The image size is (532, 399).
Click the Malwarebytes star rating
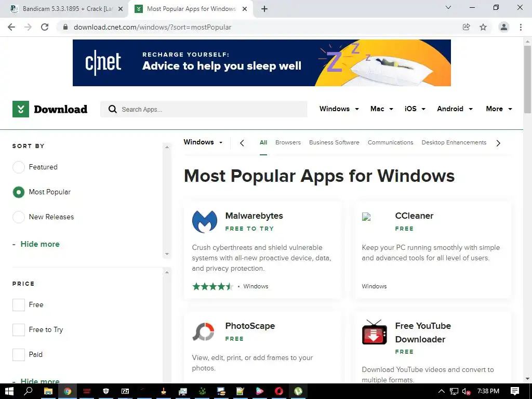pyautogui.click(x=212, y=286)
